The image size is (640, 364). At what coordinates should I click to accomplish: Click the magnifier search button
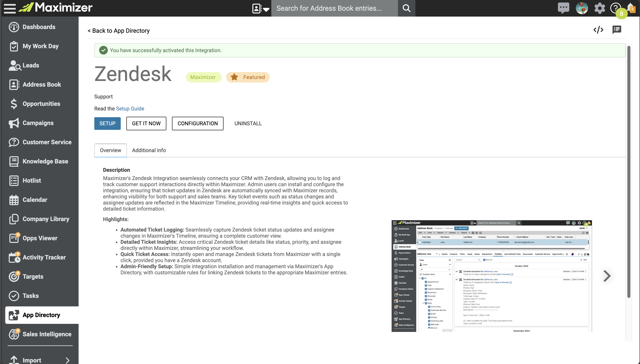(x=406, y=8)
